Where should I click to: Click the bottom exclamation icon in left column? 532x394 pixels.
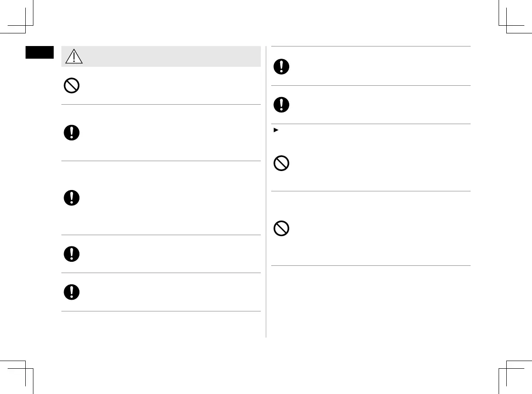[x=72, y=292]
